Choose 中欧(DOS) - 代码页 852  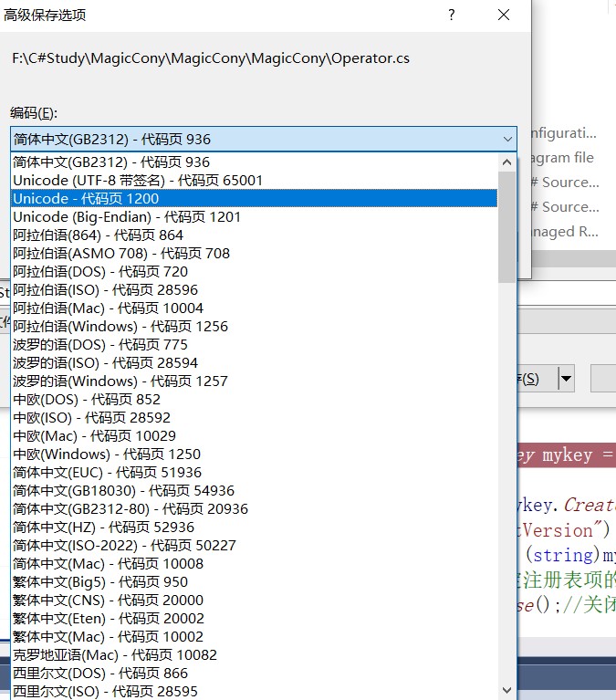click(254, 400)
